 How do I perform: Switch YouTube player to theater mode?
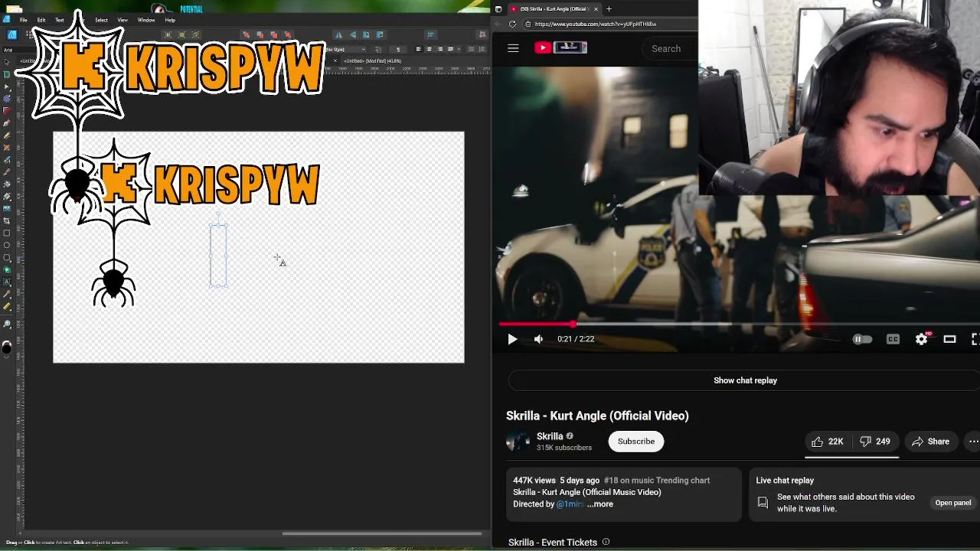949,339
